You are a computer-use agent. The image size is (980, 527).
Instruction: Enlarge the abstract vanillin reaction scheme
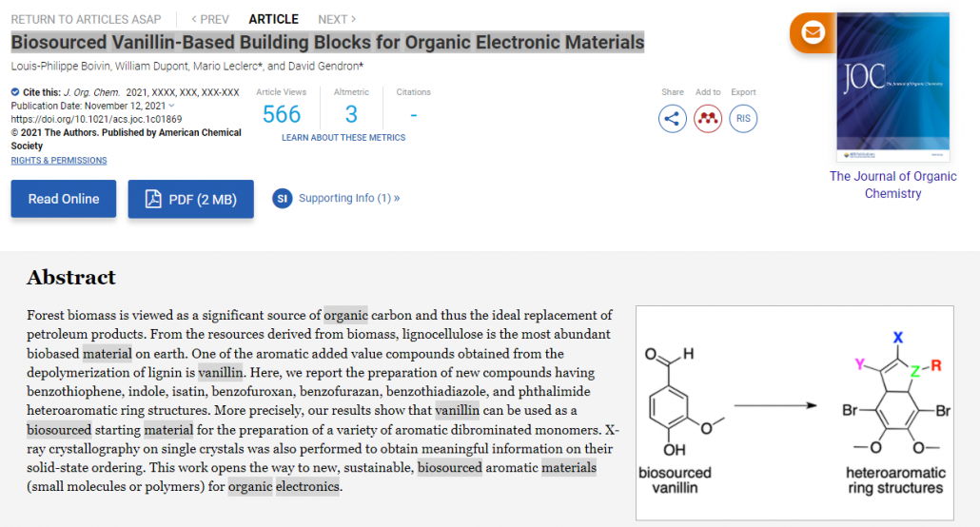click(x=794, y=413)
